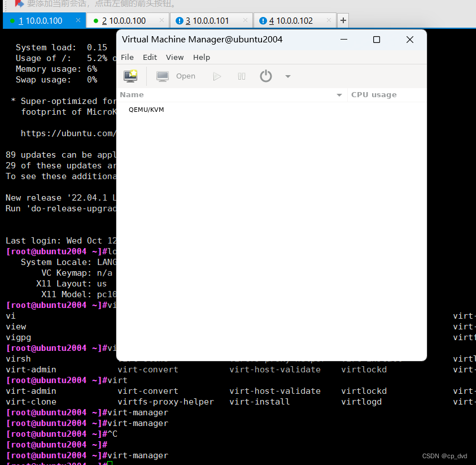Click the 'virsh' text in terminal
Screen dimensions: 476x465
click(x=18, y=359)
